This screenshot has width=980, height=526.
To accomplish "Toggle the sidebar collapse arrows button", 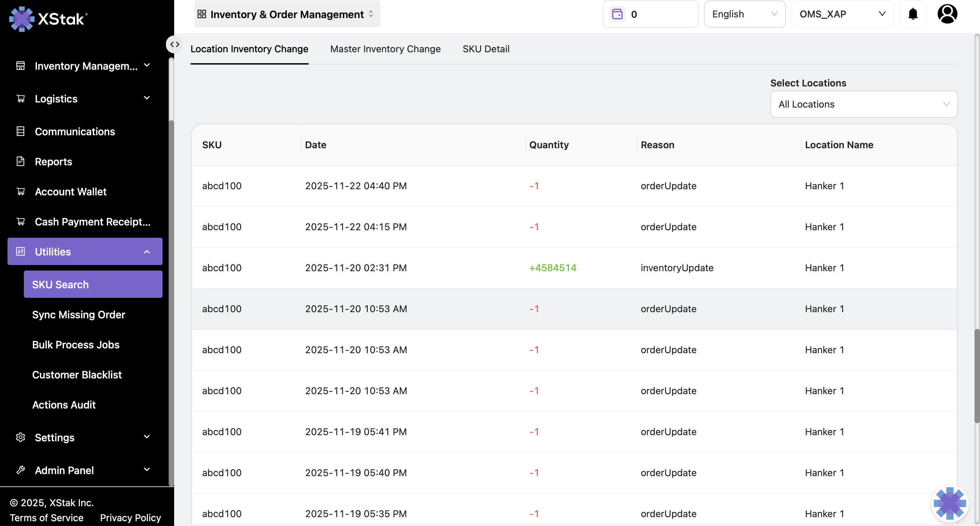I will pyautogui.click(x=174, y=44).
